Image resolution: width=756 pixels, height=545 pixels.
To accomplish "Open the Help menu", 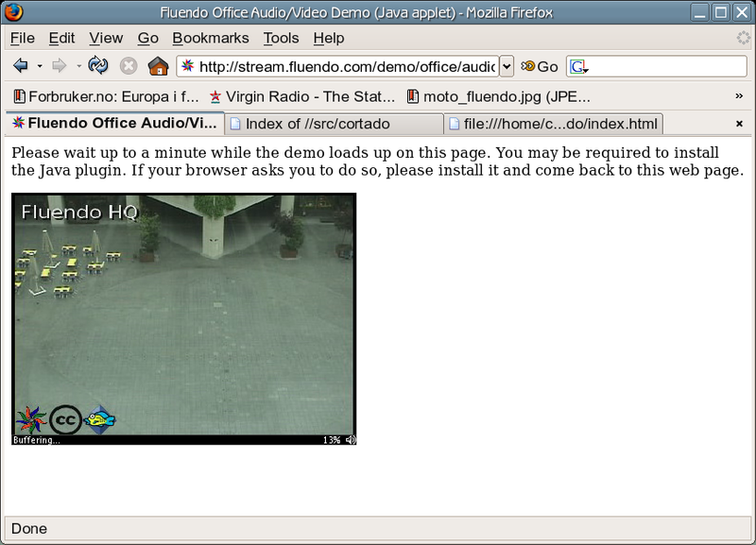I will click(329, 38).
